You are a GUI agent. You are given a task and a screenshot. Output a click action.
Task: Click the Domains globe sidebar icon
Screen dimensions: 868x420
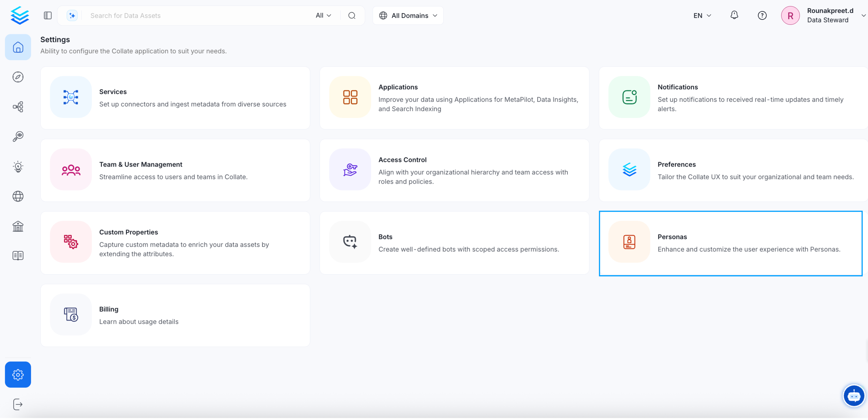[x=18, y=197]
